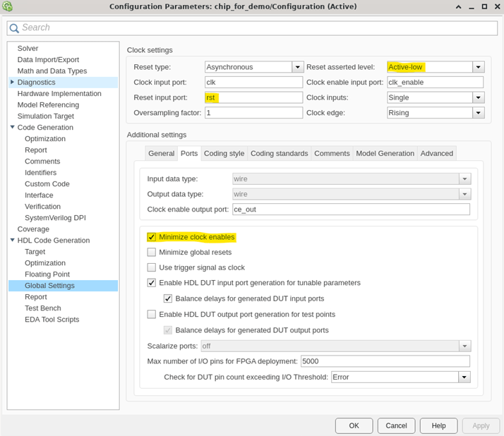Click the Reset input port field
Viewport: 504px width, 436px height.
pyautogui.click(x=253, y=97)
